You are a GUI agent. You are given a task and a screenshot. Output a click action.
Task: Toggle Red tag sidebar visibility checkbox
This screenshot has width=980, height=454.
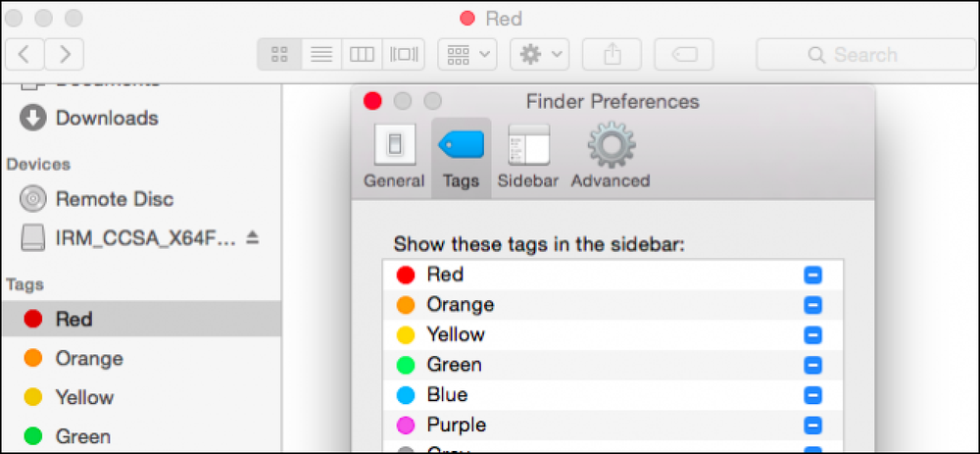pos(812,276)
